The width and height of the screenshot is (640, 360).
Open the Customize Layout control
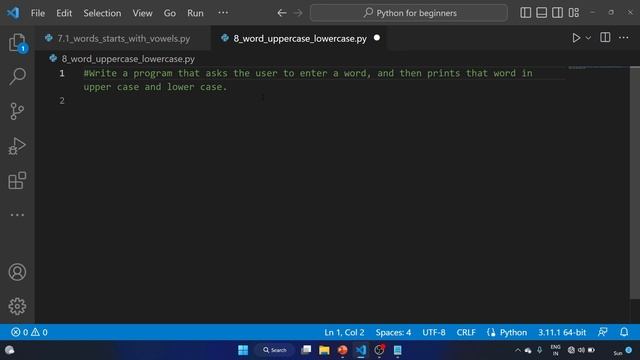[x=574, y=13]
